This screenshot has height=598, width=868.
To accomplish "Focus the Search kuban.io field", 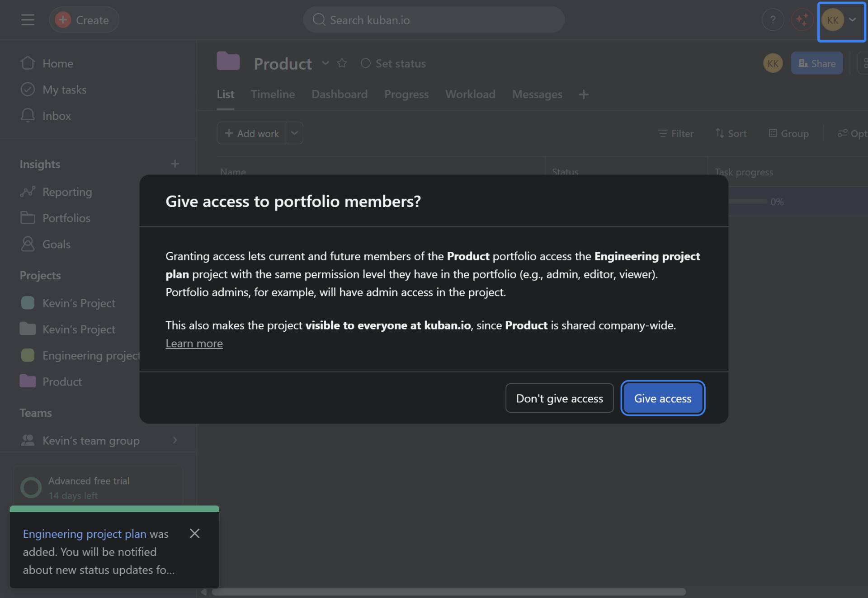I will click(434, 20).
